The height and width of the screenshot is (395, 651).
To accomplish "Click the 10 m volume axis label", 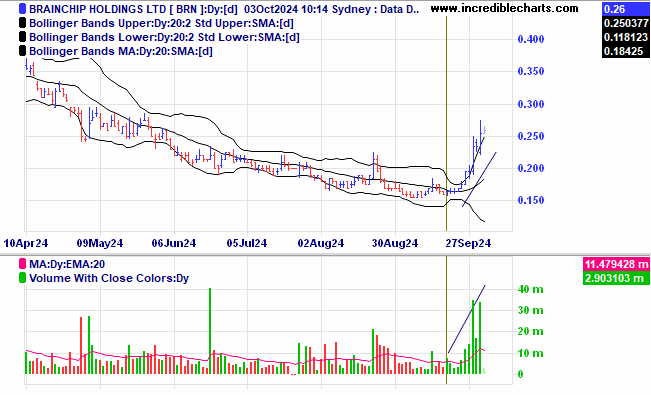I will point(531,353).
